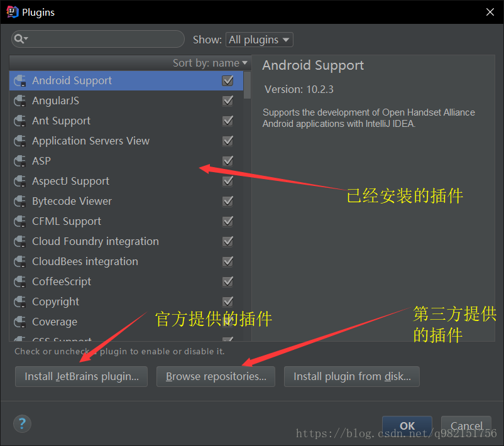This screenshot has width=504, height=446.
Task: Toggle the Ant Support checkbox
Action: (227, 121)
